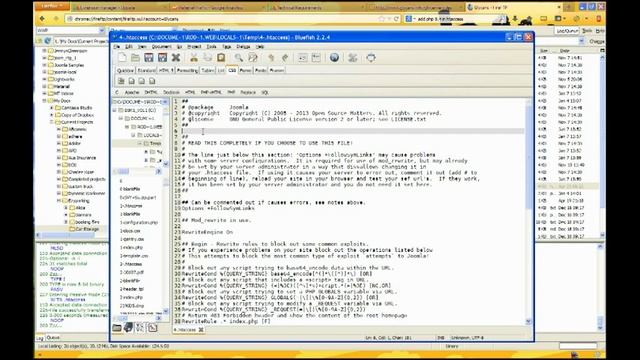Expand Completed projects folder in FireFTP
The image size is (640, 360).
point(59,179)
